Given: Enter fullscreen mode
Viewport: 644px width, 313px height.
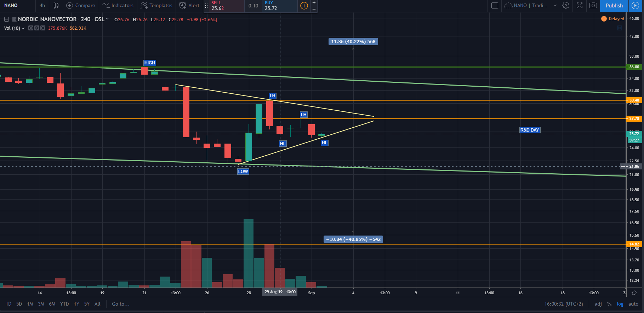Looking at the screenshot, I should click(x=580, y=5).
